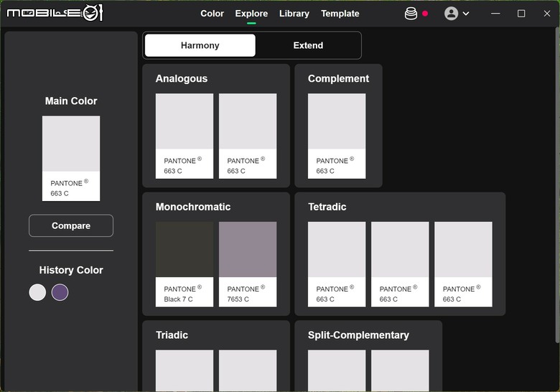Select the Main Color PANTONE 663 C swatch
This screenshot has height=392, width=560.
tap(71, 158)
